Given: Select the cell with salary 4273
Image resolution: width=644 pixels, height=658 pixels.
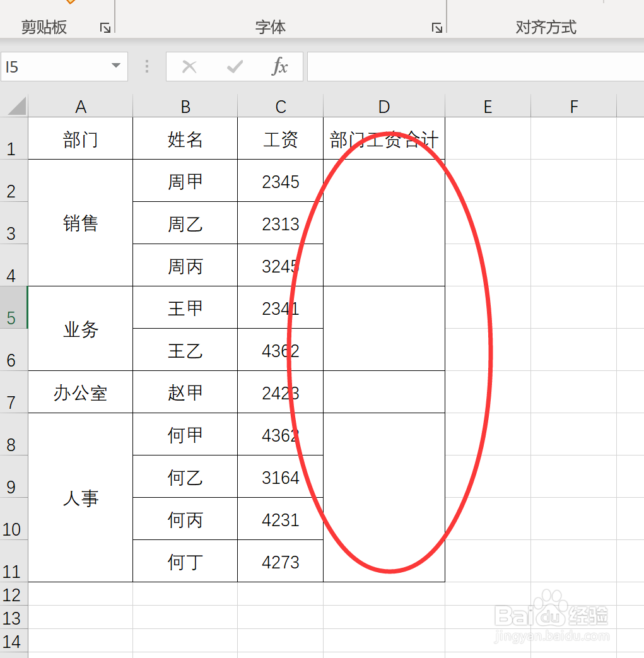Looking at the screenshot, I should (x=279, y=561).
